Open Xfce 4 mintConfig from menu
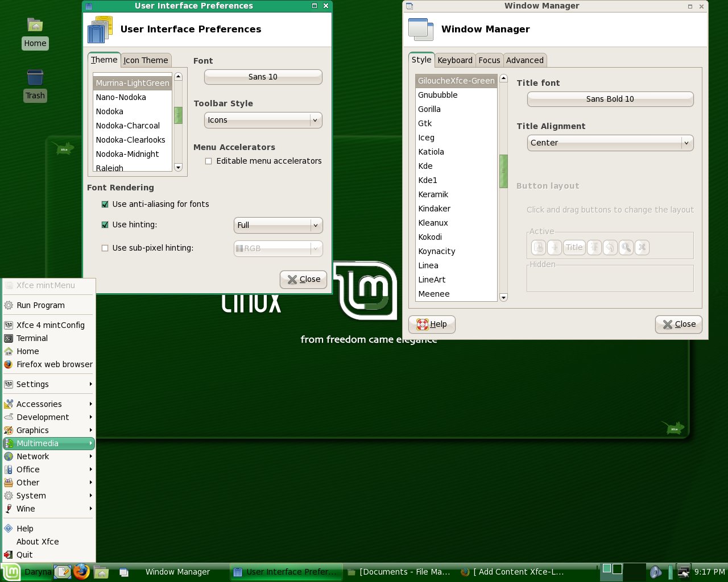Viewport: 728px width, 582px height. (x=49, y=325)
